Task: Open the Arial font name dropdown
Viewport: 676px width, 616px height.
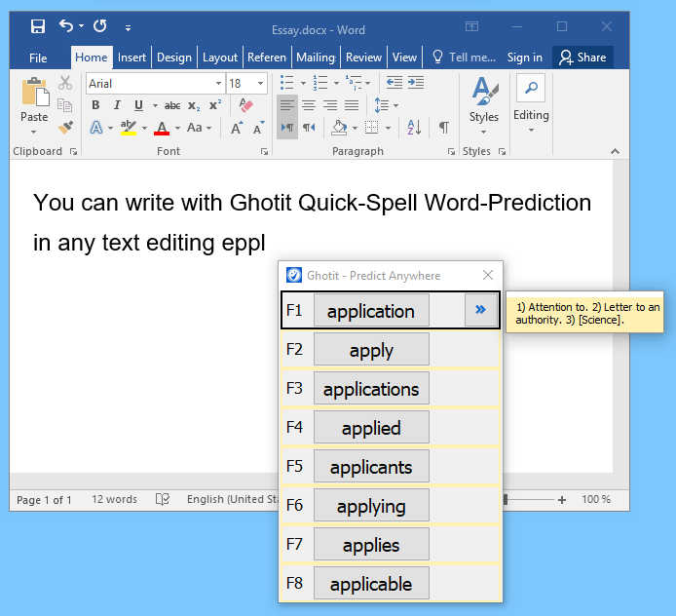Action: [x=218, y=83]
